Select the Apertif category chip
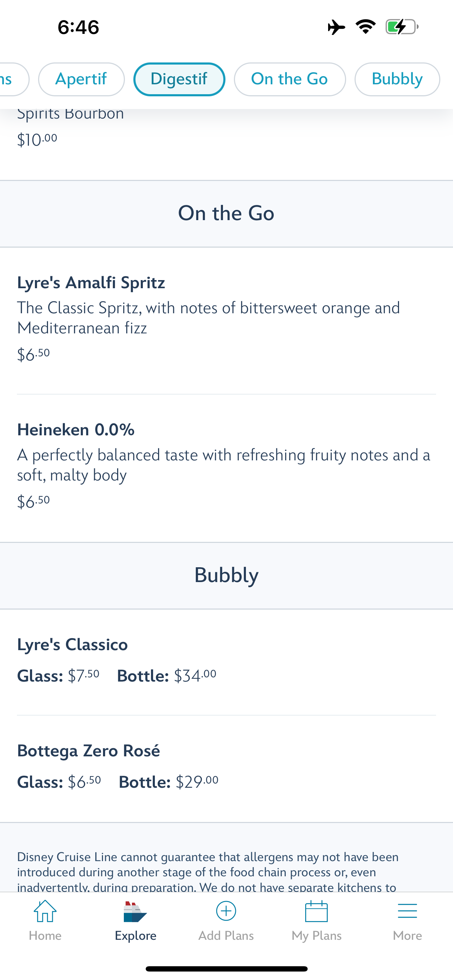Image resolution: width=453 pixels, height=980 pixels. (81, 79)
